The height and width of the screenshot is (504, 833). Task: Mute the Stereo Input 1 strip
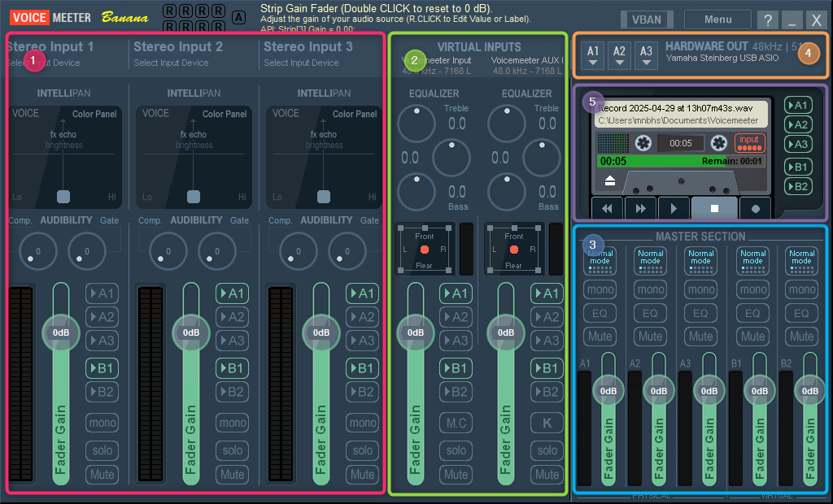102,474
